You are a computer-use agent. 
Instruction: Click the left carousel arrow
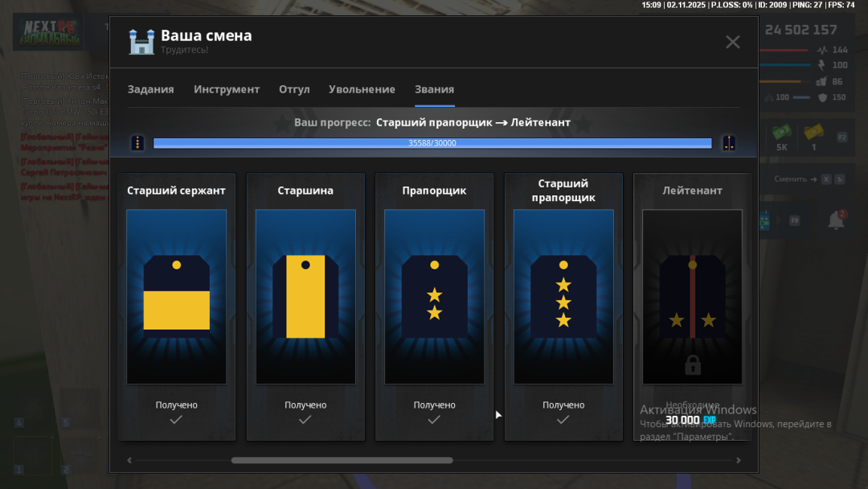click(129, 460)
